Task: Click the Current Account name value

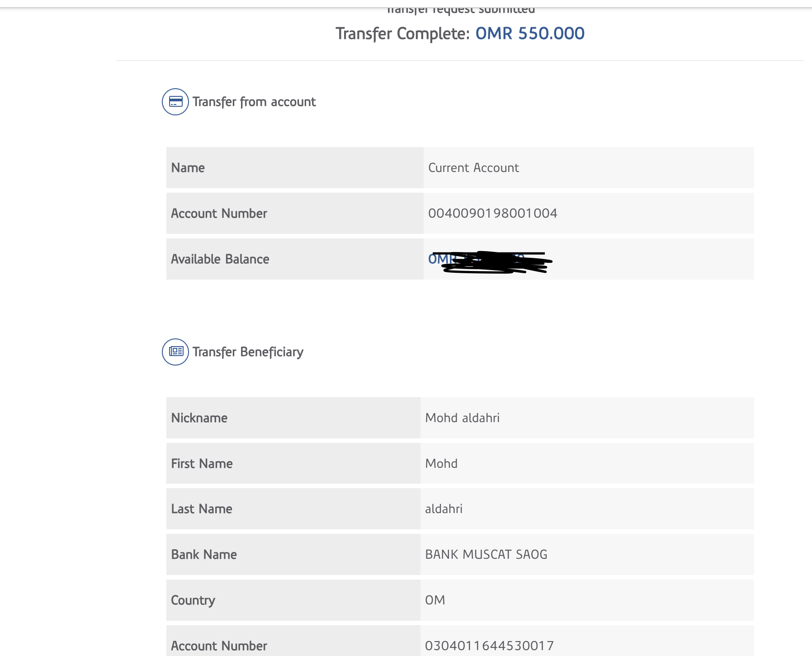Action: (x=473, y=168)
